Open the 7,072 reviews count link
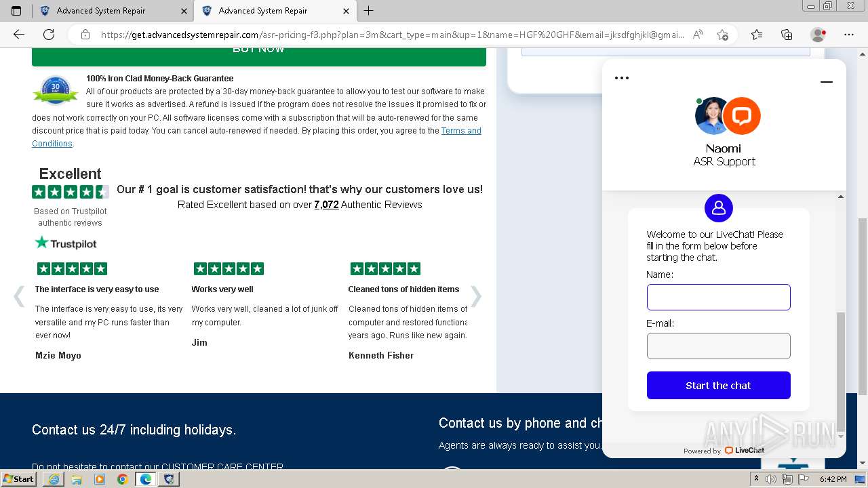The height and width of the screenshot is (488, 868). pos(326,205)
